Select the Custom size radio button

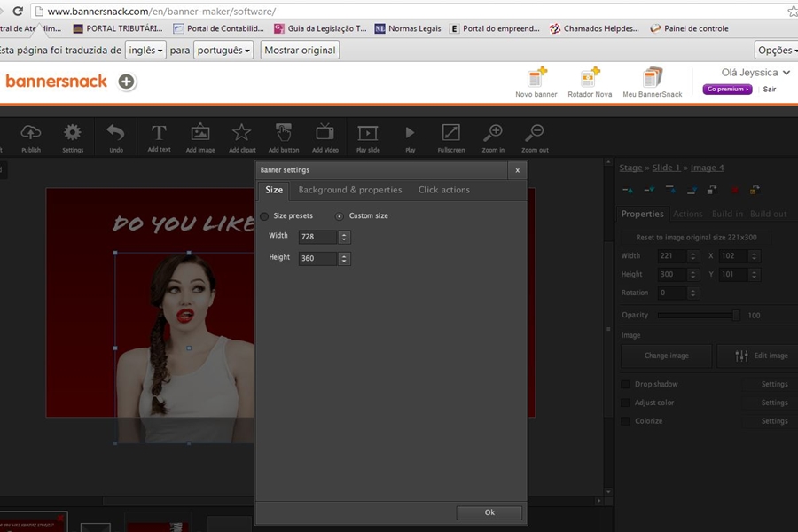coord(340,216)
